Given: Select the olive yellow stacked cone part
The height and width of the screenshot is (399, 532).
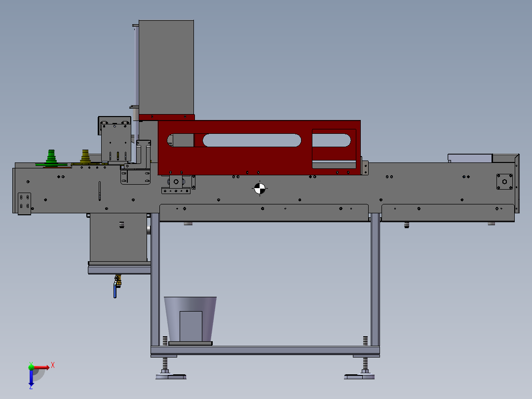Looking at the screenshot, I should tap(85, 157).
